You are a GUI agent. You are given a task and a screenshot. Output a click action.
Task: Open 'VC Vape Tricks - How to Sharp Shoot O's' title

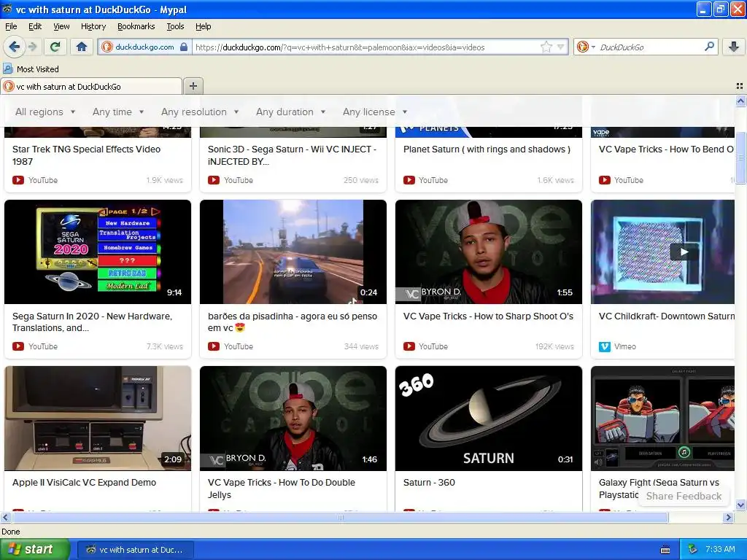[x=488, y=316]
